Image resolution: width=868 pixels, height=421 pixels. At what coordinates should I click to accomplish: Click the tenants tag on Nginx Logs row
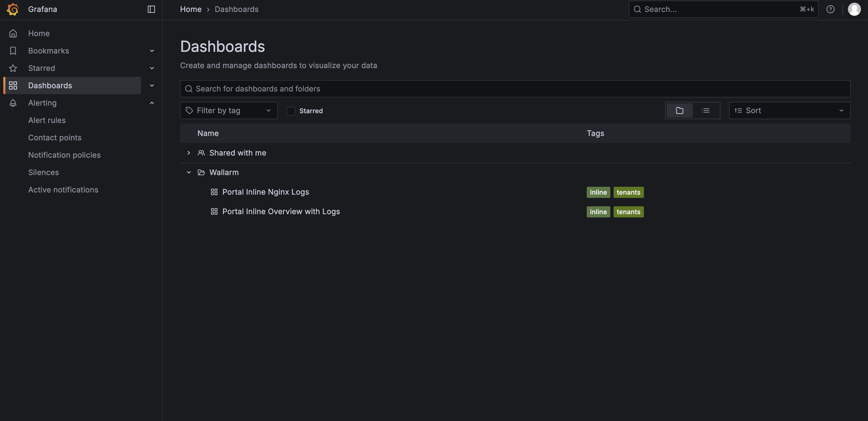[x=628, y=192]
